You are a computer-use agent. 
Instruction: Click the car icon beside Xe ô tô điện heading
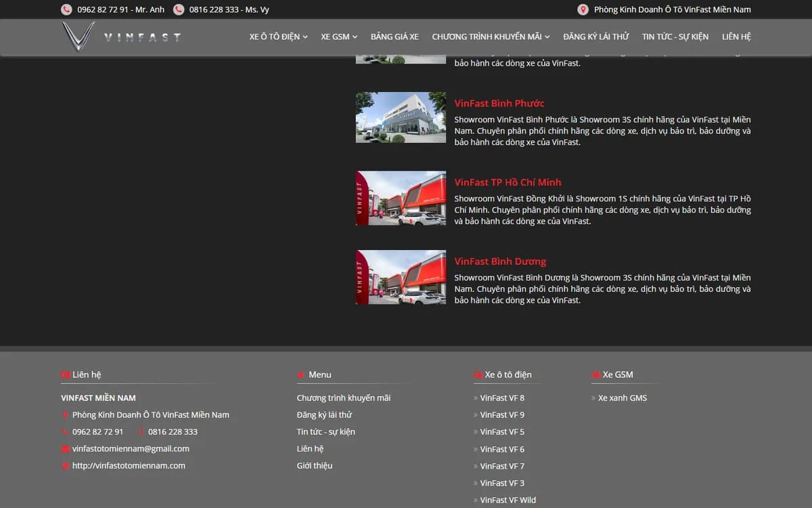click(478, 375)
